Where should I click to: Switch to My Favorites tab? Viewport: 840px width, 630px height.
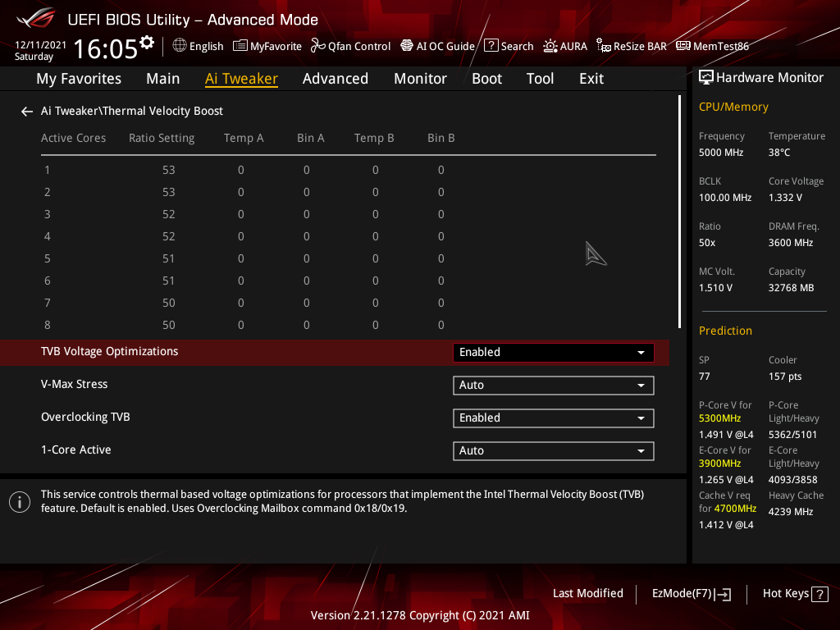coord(79,79)
